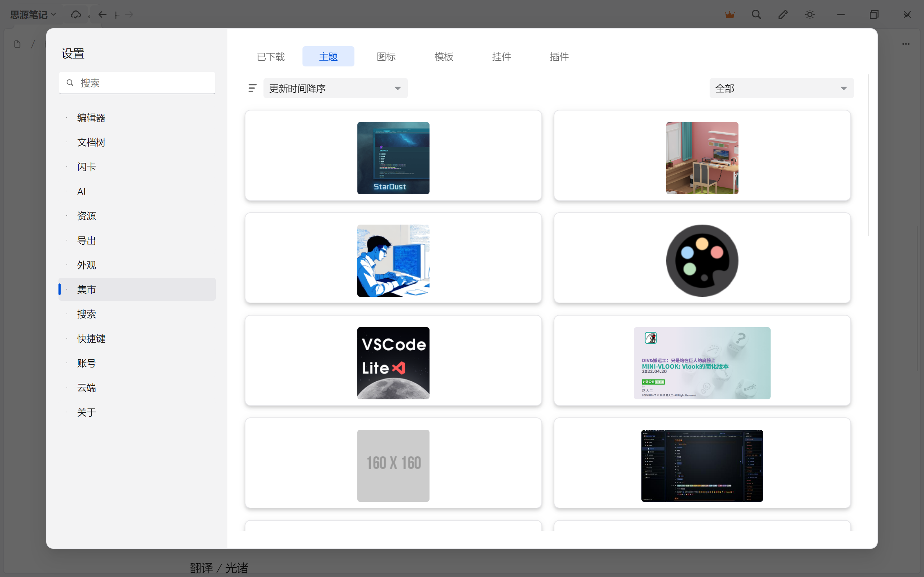Open the 全部 filter dropdown
The width and height of the screenshot is (924, 577).
[x=781, y=88]
